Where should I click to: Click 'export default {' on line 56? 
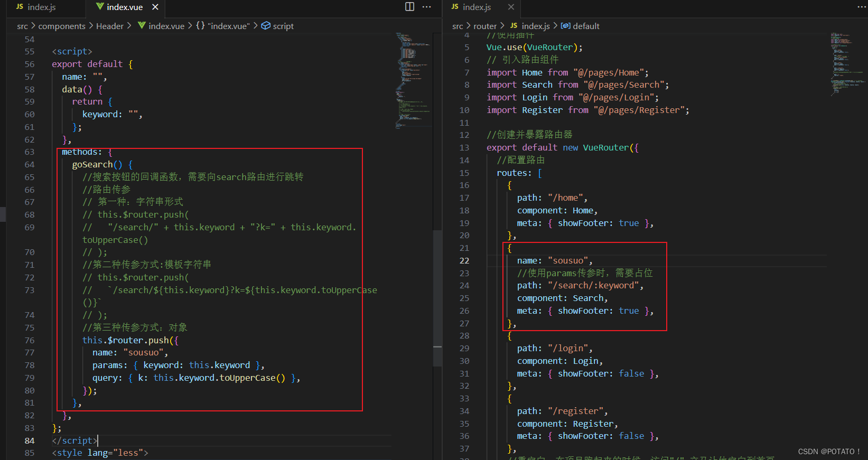(92, 64)
